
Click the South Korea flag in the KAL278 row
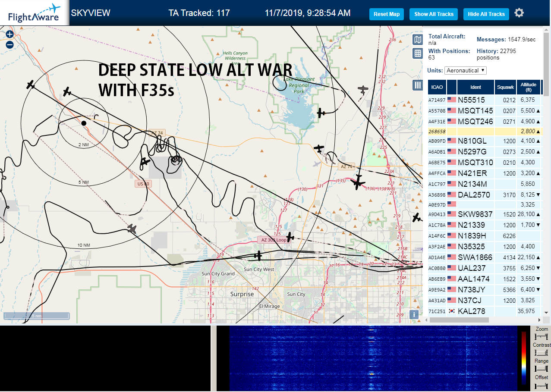(451, 311)
